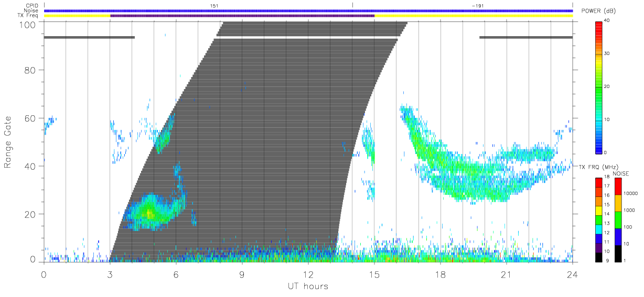Click the CPID label at top left
The height and width of the screenshot is (297, 644).
31,5
